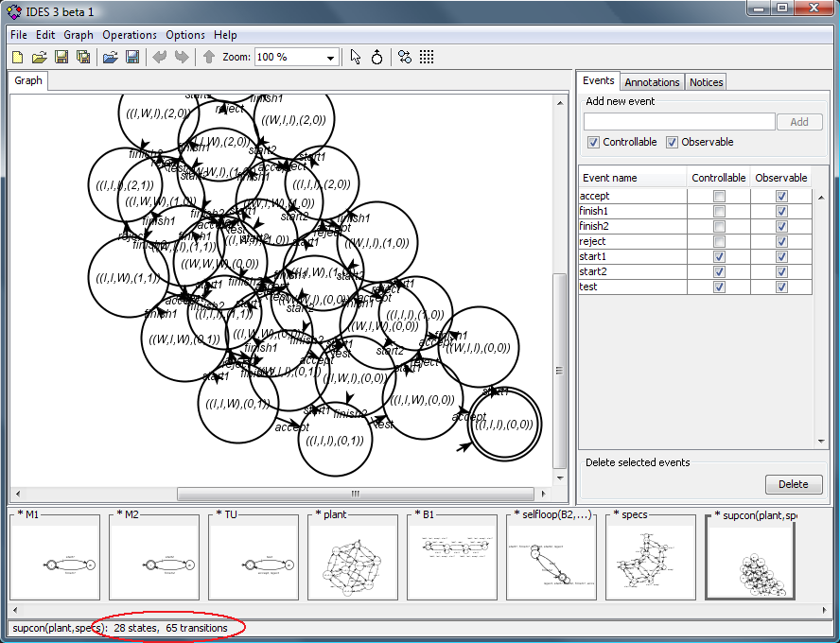This screenshot has height=643, width=840.
Task: Click the graph canvas vertical scrollbar thumb
Action: [x=559, y=371]
